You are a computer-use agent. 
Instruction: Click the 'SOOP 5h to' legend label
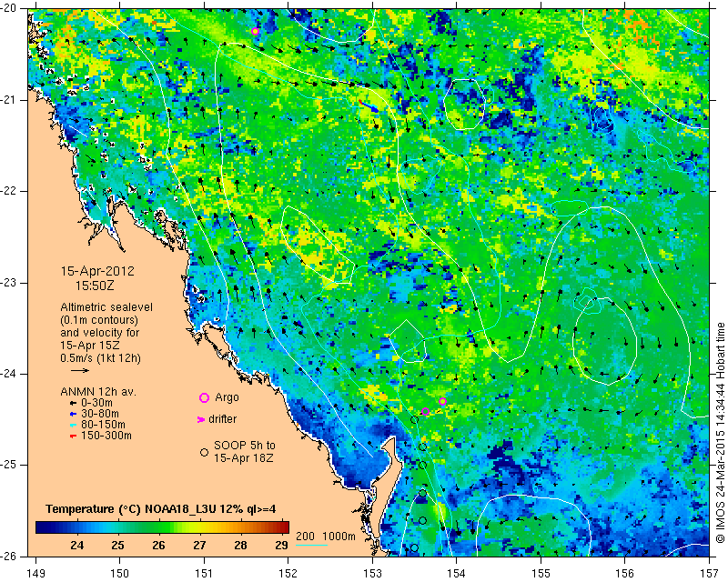pos(245,446)
